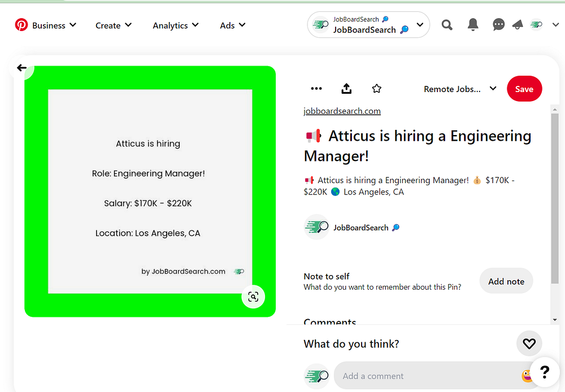Screen dimensions: 565x392
Task: Open the Create menu
Action: coord(113,25)
